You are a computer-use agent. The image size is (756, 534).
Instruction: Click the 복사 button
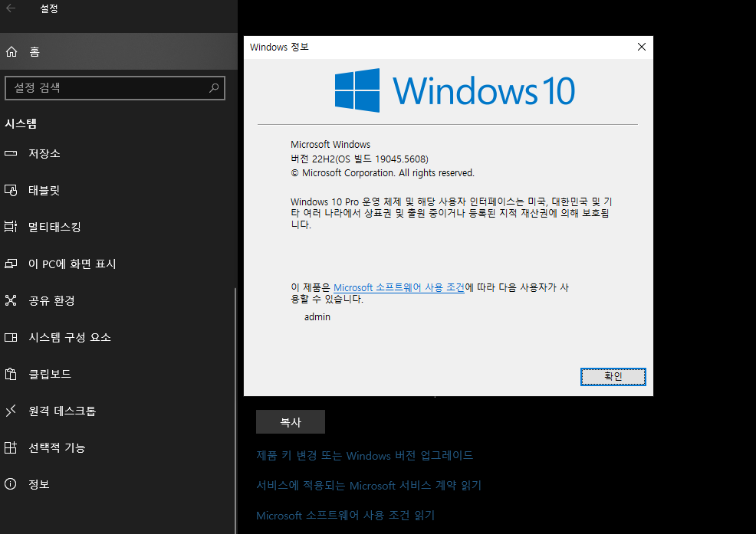tap(291, 421)
